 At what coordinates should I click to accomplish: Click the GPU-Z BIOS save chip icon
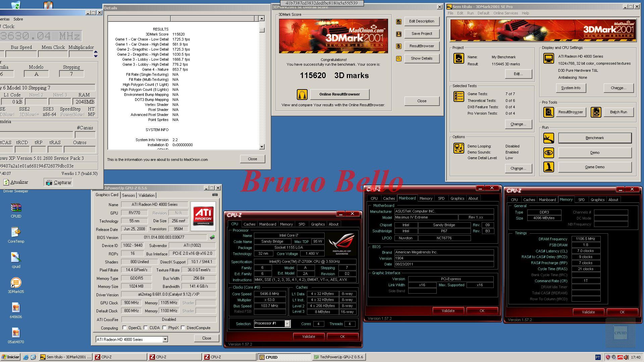212,237
